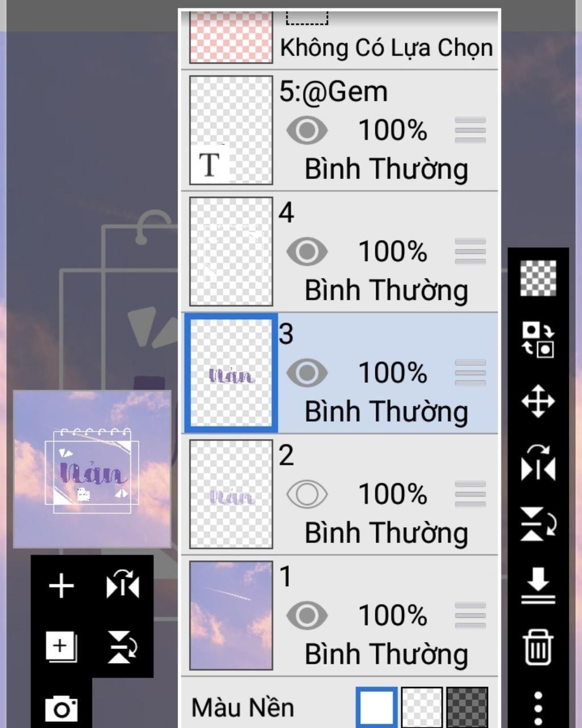Click the checkerboard icon in right toolbar

pos(538,278)
